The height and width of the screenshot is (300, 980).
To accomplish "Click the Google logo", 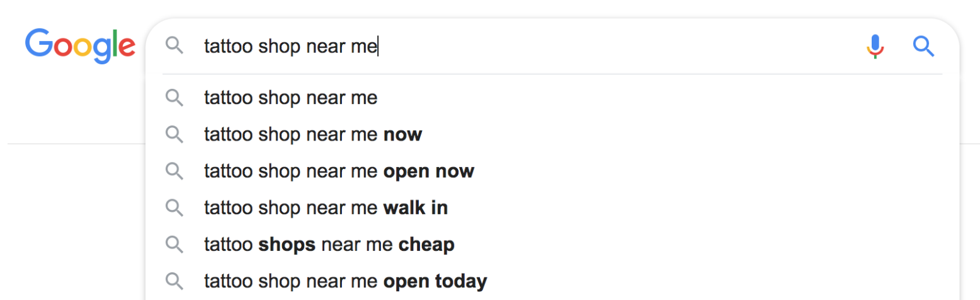I will pyautogui.click(x=80, y=45).
